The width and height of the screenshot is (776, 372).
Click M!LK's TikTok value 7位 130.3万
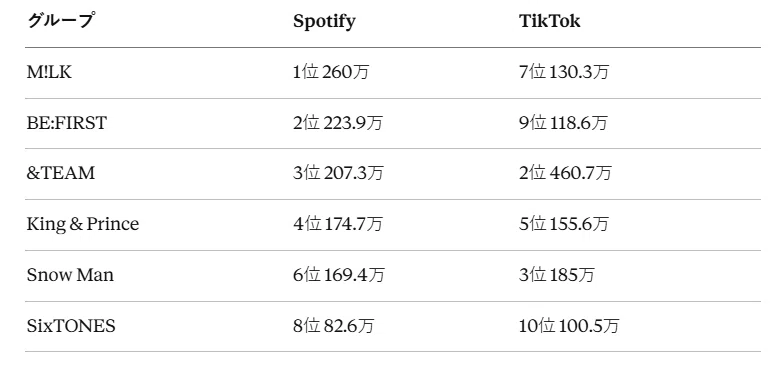pyautogui.click(x=564, y=73)
